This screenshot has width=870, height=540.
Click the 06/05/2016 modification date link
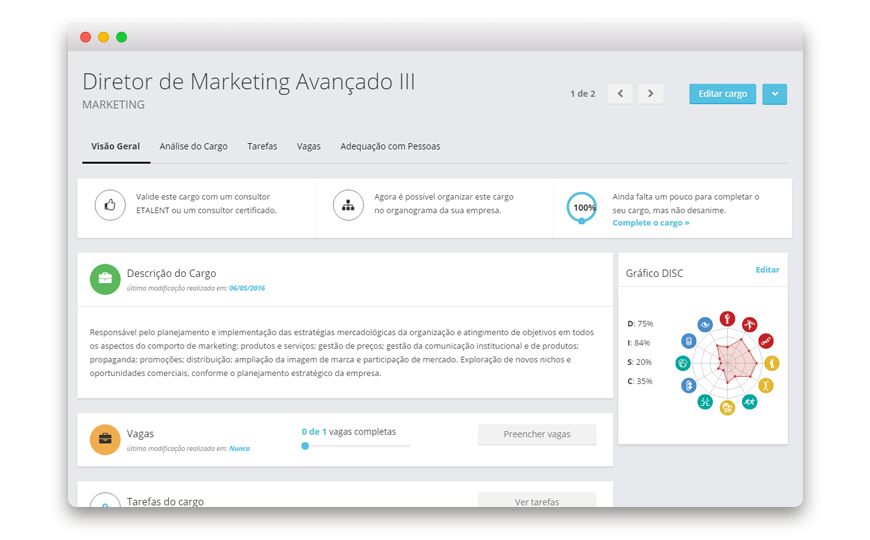pos(247,288)
